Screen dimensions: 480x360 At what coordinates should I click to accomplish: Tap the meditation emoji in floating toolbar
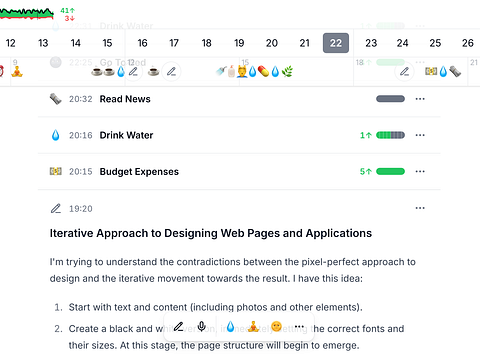click(x=253, y=326)
